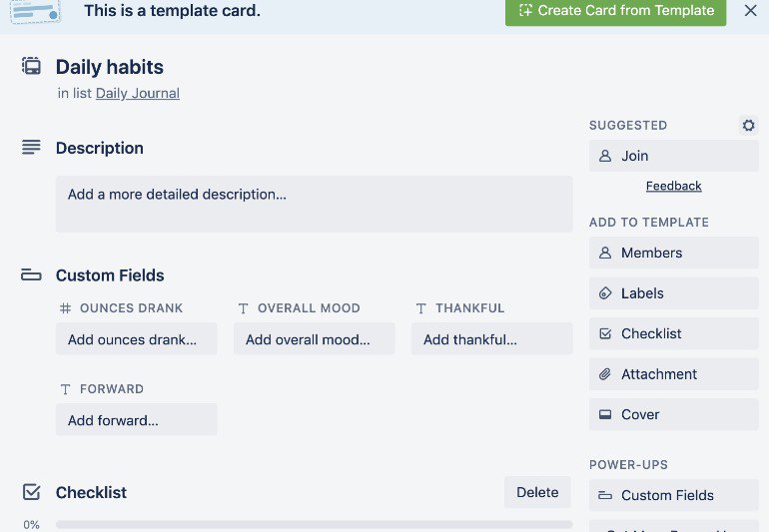Join the card as a member
The image size is (769, 532).
(x=673, y=156)
